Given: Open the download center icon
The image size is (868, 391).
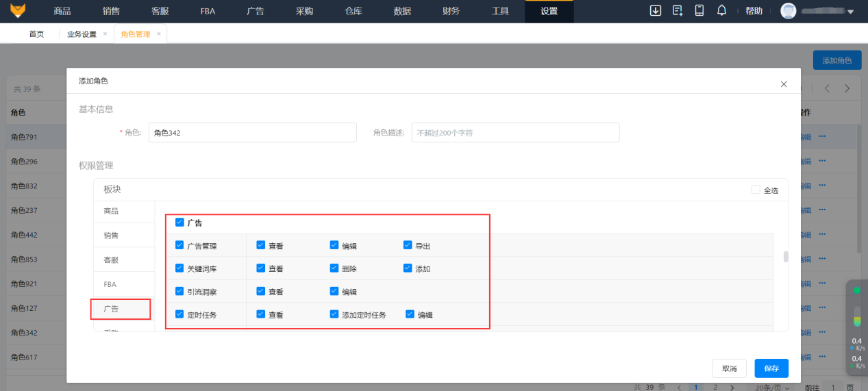Looking at the screenshot, I should 656,10.
